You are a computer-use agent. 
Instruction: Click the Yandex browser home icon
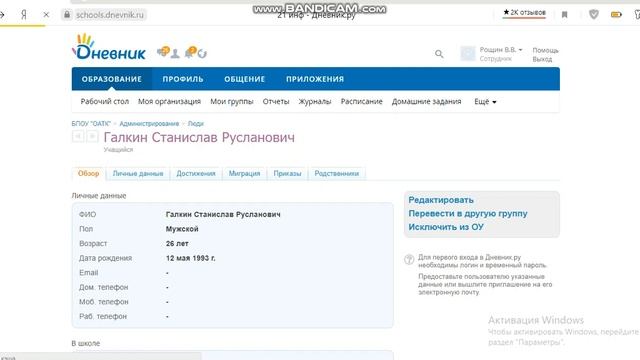click(24, 15)
